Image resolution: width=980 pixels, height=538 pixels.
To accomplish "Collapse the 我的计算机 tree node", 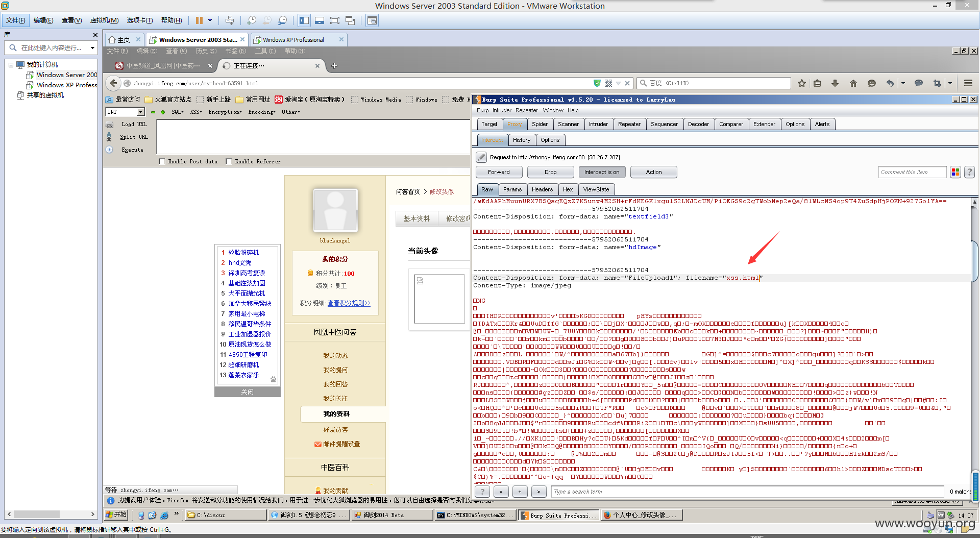I will [11, 65].
